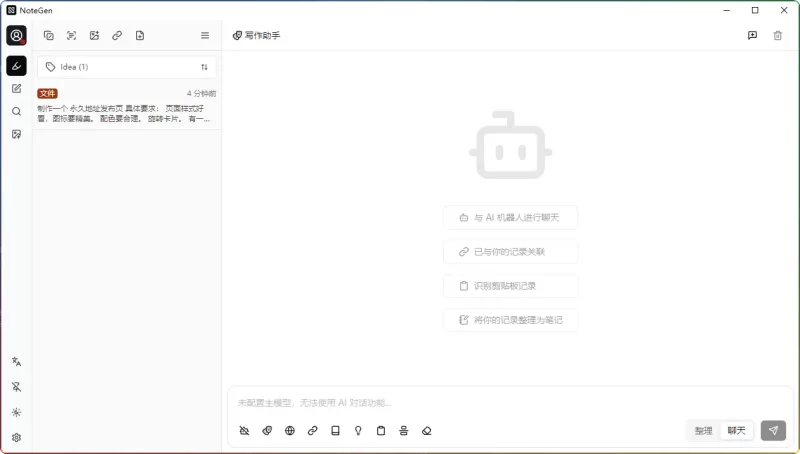Screen dimensions: 800x454
Task: Add a link record icon
Action: pos(117,35)
